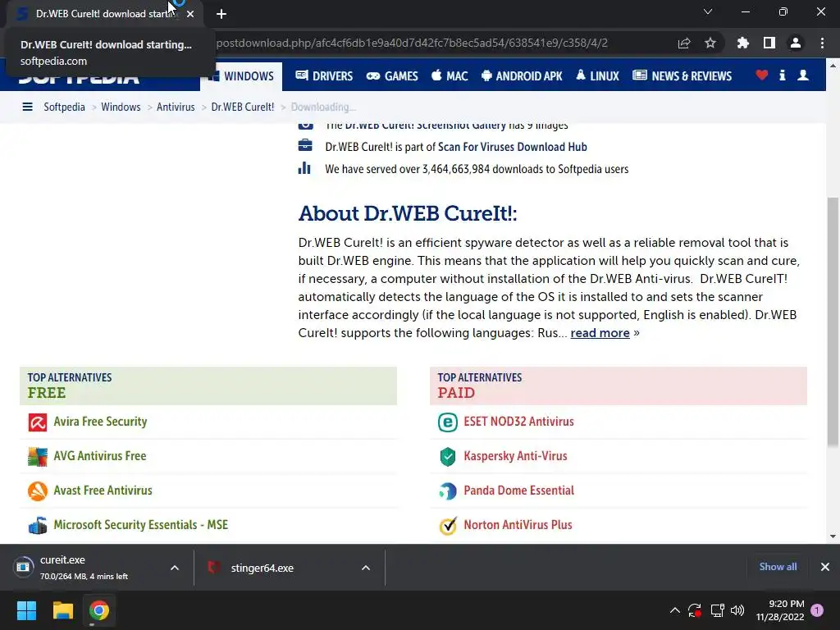Switch to the WINDOWS section tab

[x=241, y=76]
